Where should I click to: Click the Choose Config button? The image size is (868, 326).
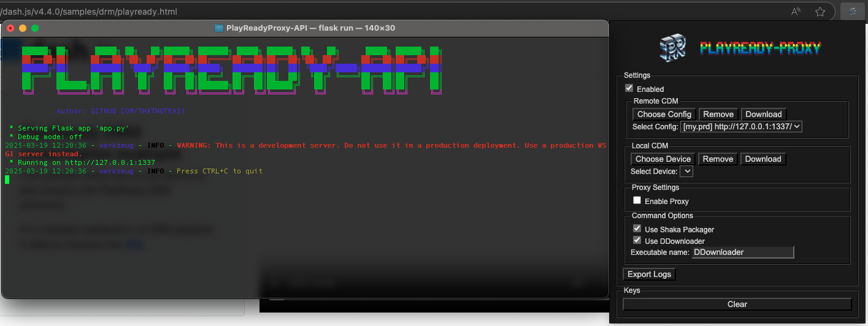pos(664,114)
